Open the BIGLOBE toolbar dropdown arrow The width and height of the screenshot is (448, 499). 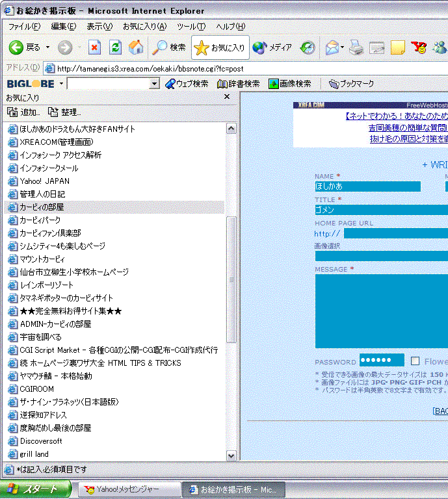pos(61,84)
